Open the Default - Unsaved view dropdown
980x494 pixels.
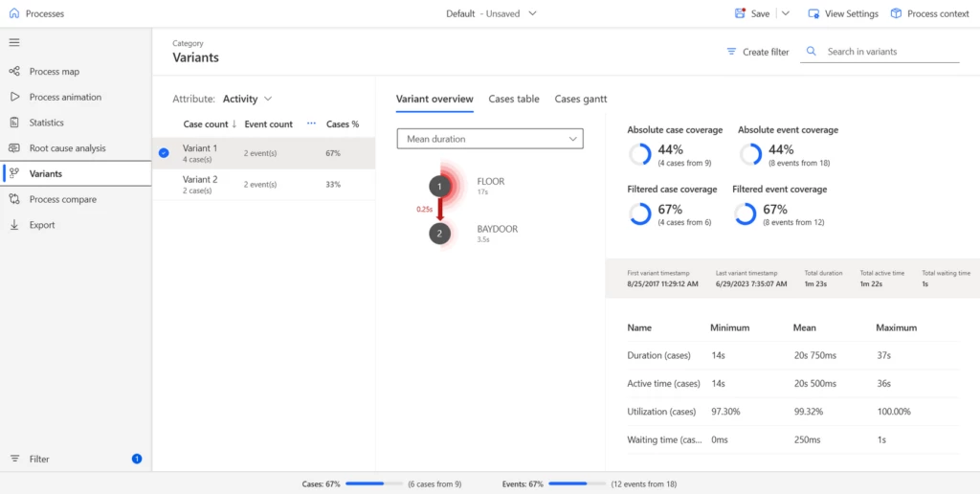(492, 13)
